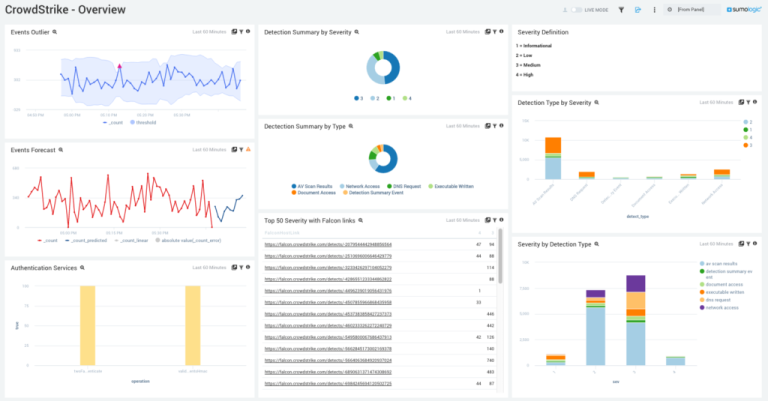Image resolution: width=768 pixels, height=401 pixels.
Task: Show info for Detection Summary by Severity
Action: coord(501,32)
